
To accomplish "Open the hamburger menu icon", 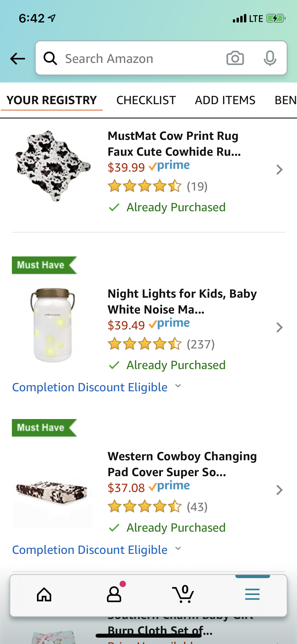I will [252, 594].
